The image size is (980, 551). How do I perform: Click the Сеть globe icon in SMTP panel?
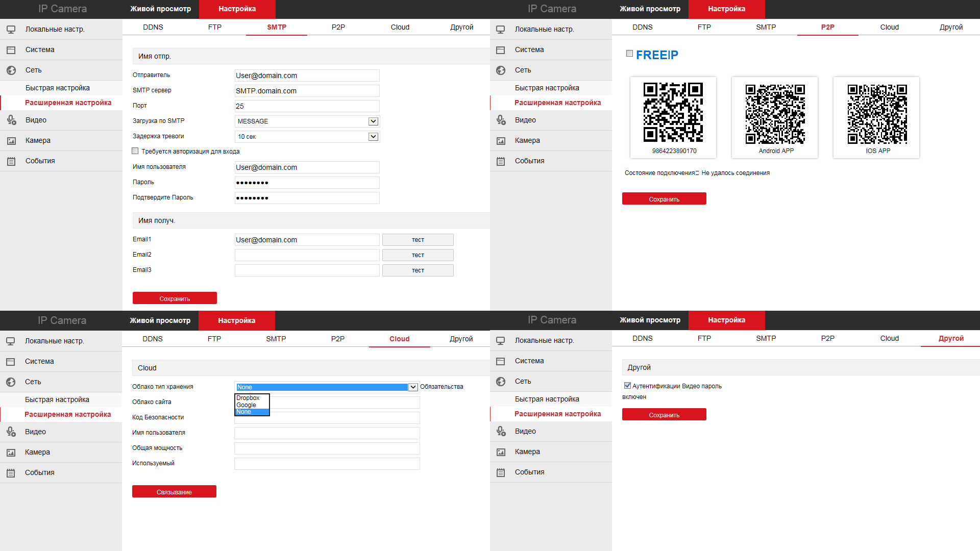click(11, 70)
